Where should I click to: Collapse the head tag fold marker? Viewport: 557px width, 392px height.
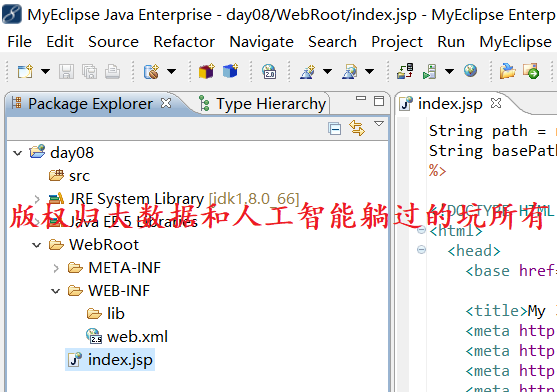coord(421,250)
